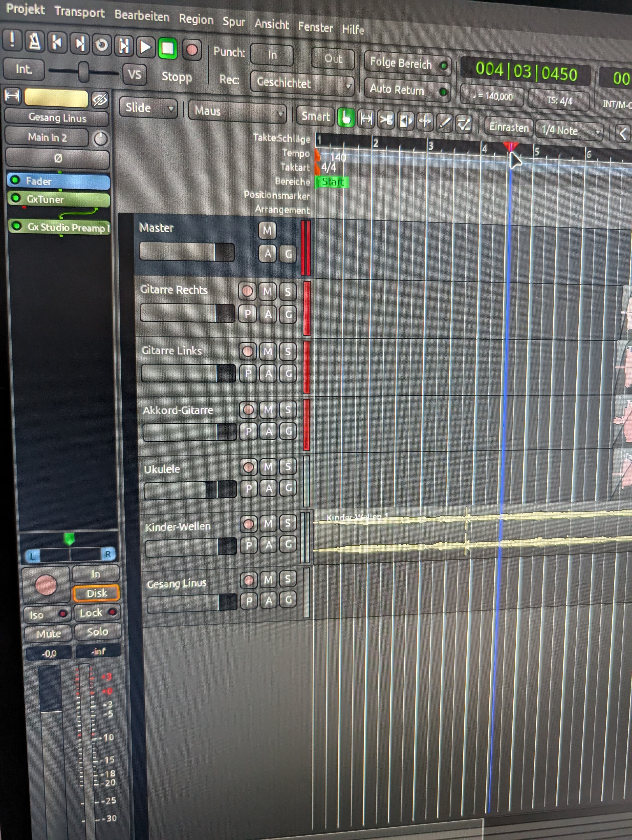The image size is (632, 840).
Task: Click the mixer strip Solo button
Action: point(98,632)
